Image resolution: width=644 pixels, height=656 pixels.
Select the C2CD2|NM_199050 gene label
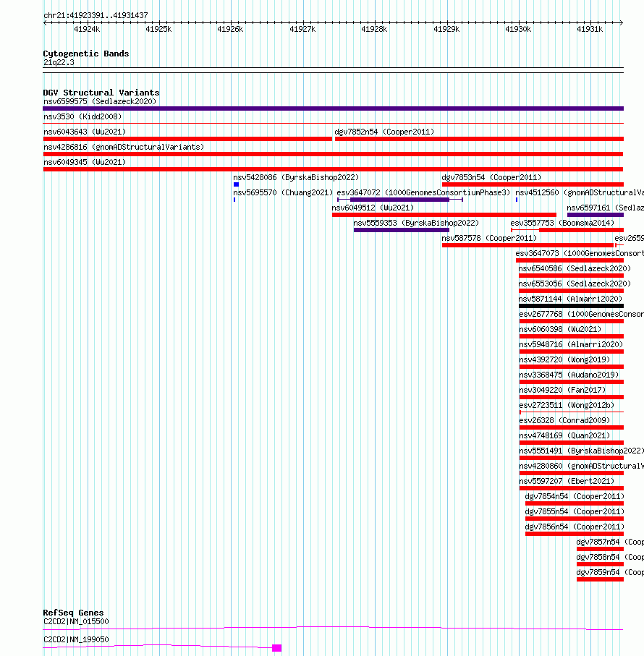[76, 639]
